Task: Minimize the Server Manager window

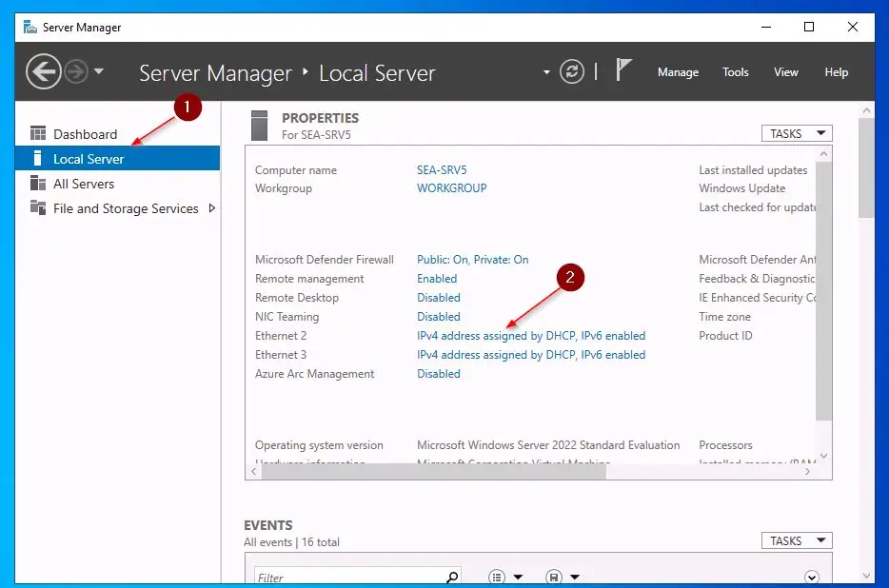Action: (766, 27)
